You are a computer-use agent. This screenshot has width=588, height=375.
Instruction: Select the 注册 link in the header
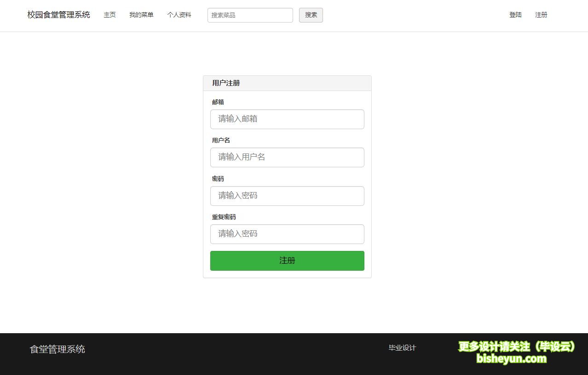point(541,15)
